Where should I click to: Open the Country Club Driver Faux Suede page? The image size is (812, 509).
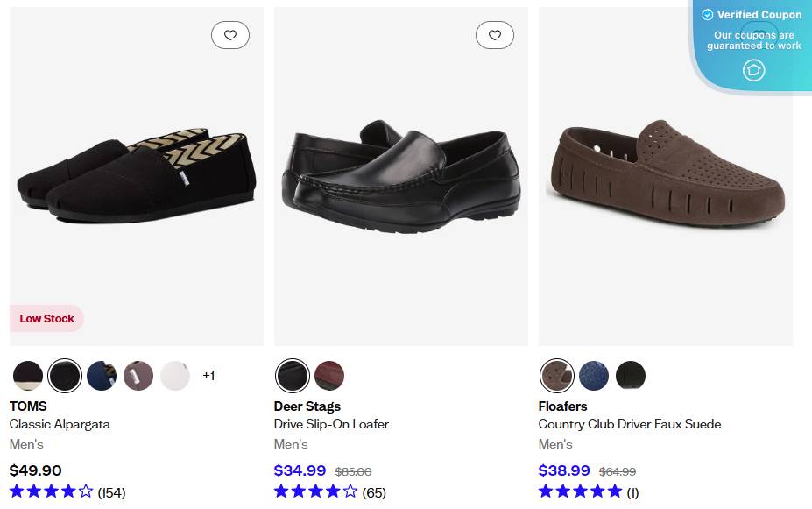pos(629,424)
